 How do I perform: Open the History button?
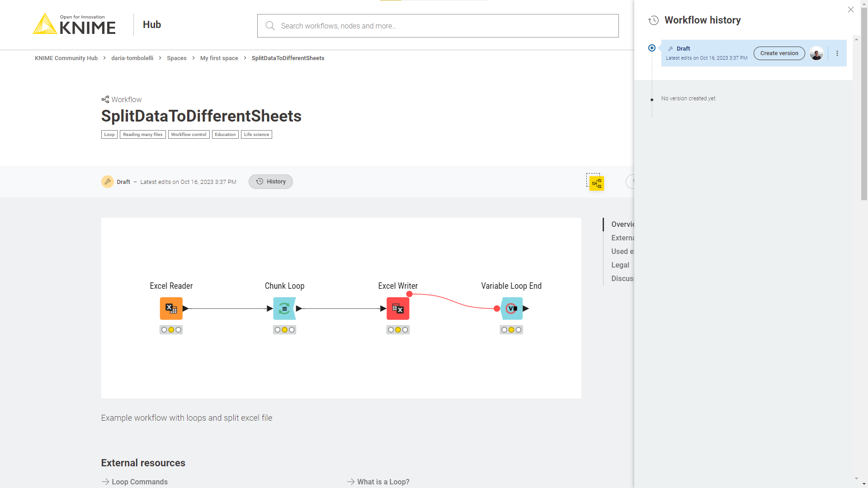click(x=271, y=182)
